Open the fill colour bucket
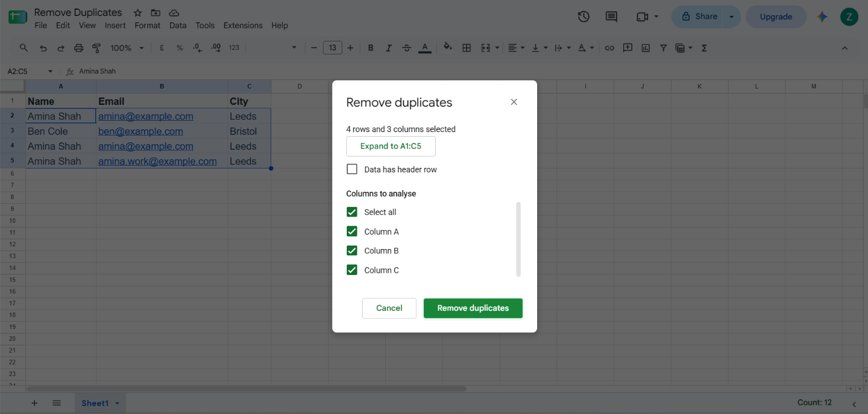This screenshot has height=414, width=868. tap(448, 48)
